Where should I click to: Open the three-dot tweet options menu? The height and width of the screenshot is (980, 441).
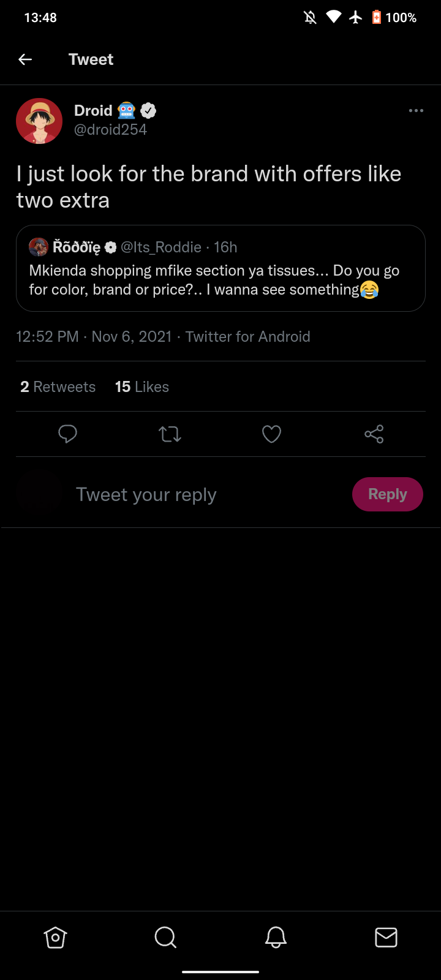click(416, 111)
